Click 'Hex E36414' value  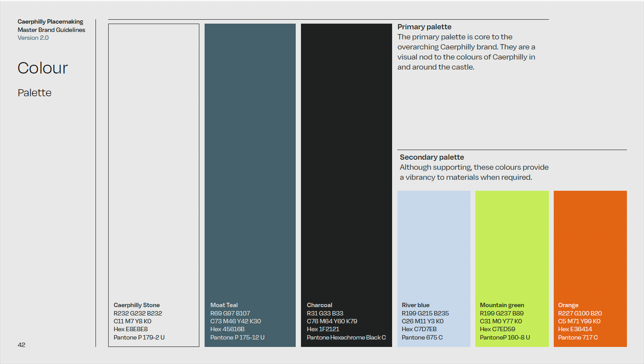575,329
